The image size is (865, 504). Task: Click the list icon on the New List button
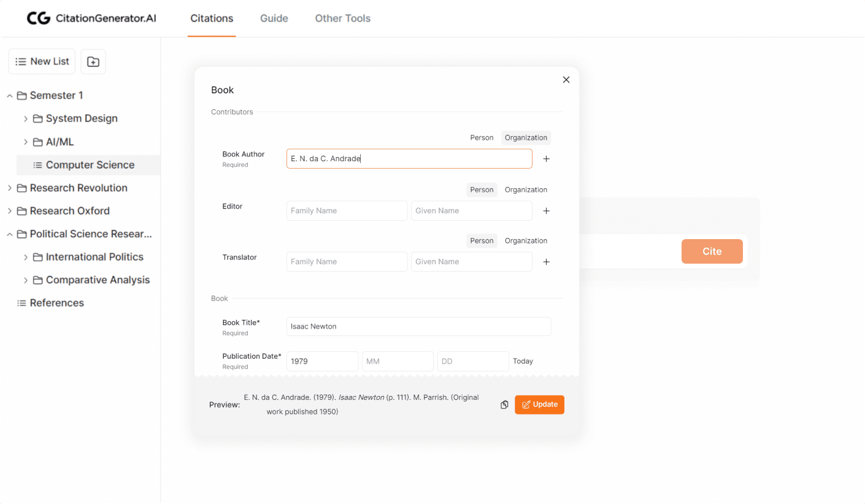[x=19, y=61]
